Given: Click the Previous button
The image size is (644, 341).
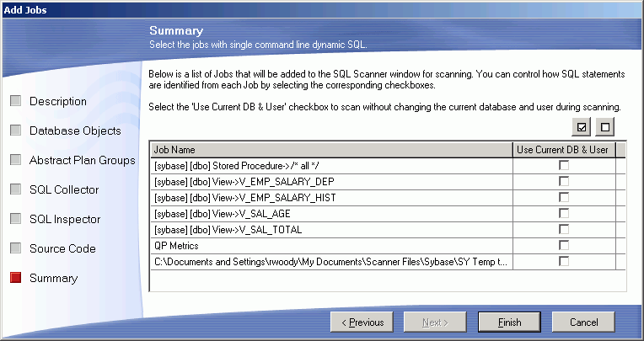Looking at the screenshot, I should (x=362, y=322).
